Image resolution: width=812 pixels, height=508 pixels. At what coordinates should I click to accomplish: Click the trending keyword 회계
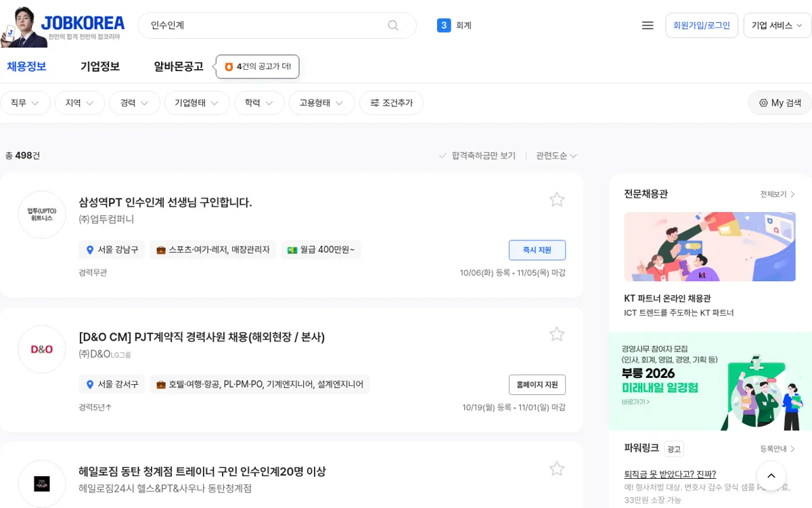[464, 26]
